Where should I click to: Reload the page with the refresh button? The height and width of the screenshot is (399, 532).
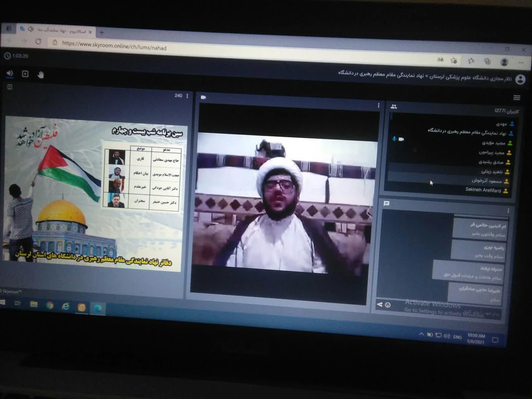38,41
